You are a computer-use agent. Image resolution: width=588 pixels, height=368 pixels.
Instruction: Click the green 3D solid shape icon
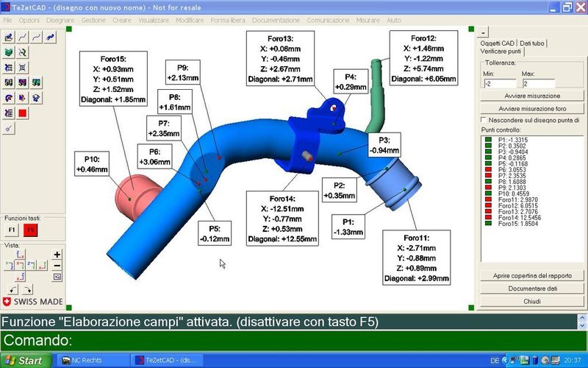tap(9, 52)
